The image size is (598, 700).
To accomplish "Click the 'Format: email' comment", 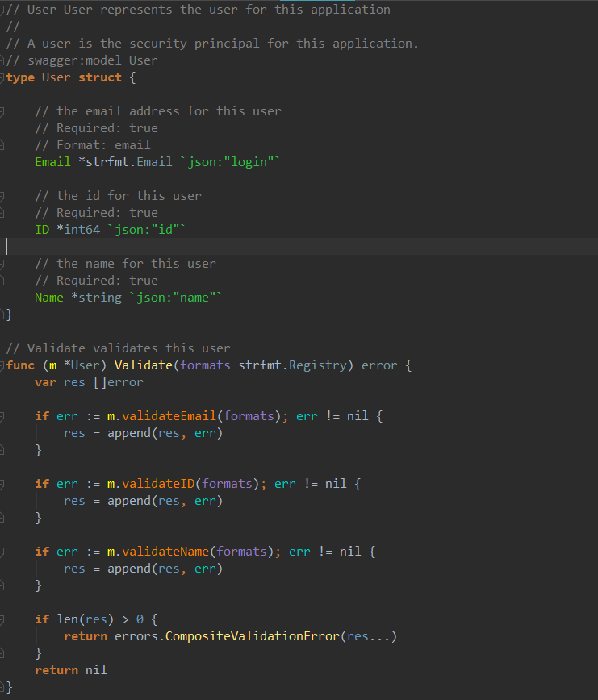I will (x=93, y=145).
